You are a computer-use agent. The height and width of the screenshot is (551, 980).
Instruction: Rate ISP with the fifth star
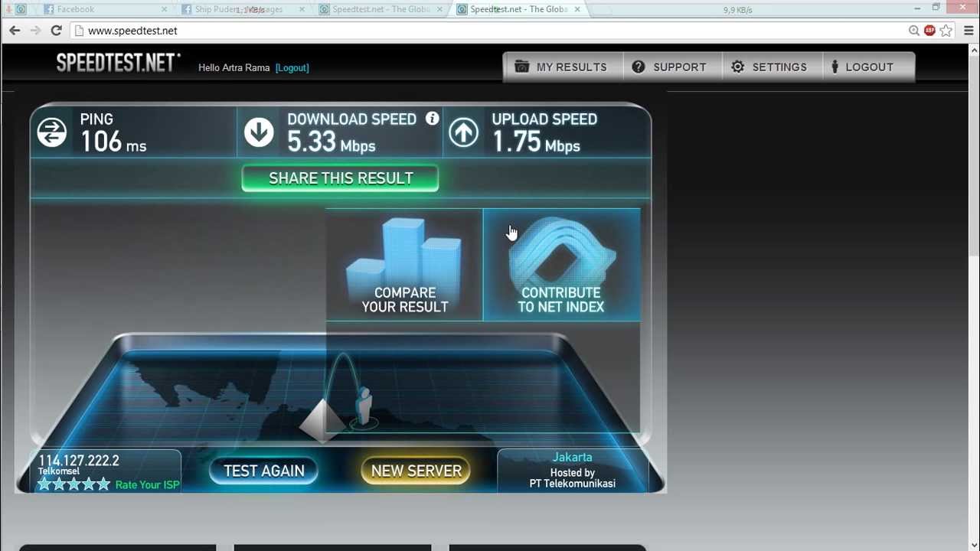pyautogui.click(x=103, y=484)
